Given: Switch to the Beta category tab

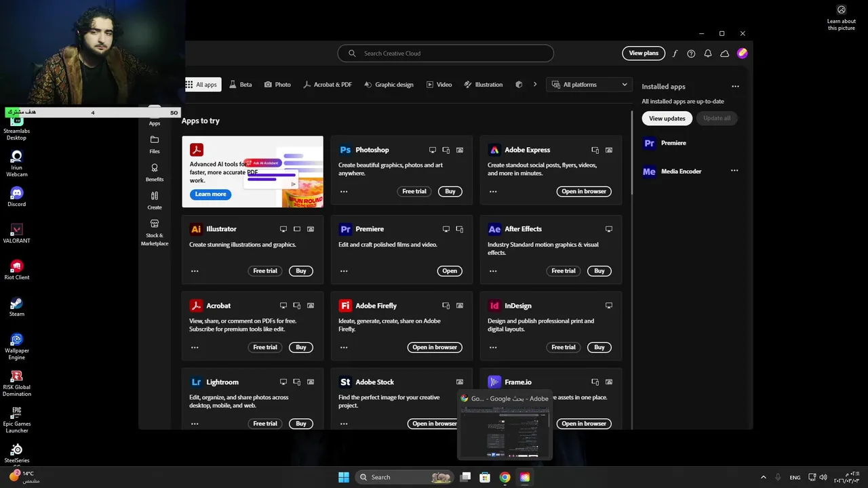Looking at the screenshot, I should click(241, 85).
